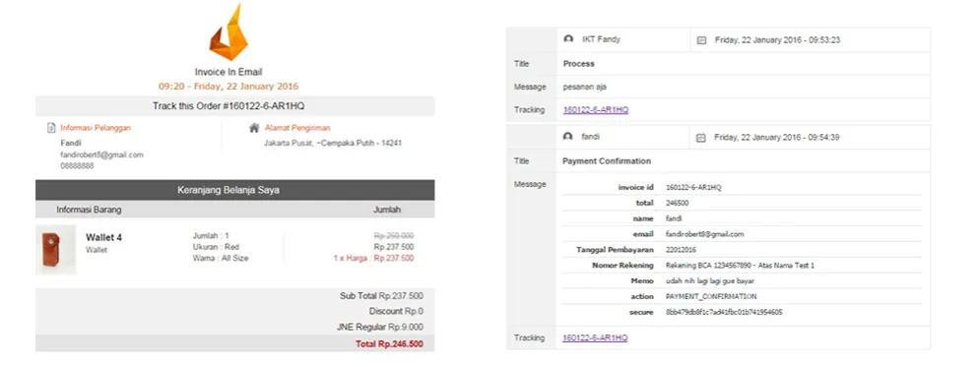Image resolution: width=980 pixels, height=367 pixels.
Task: Click the orange flame logo above Invoice In Email
Action: click(229, 32)
